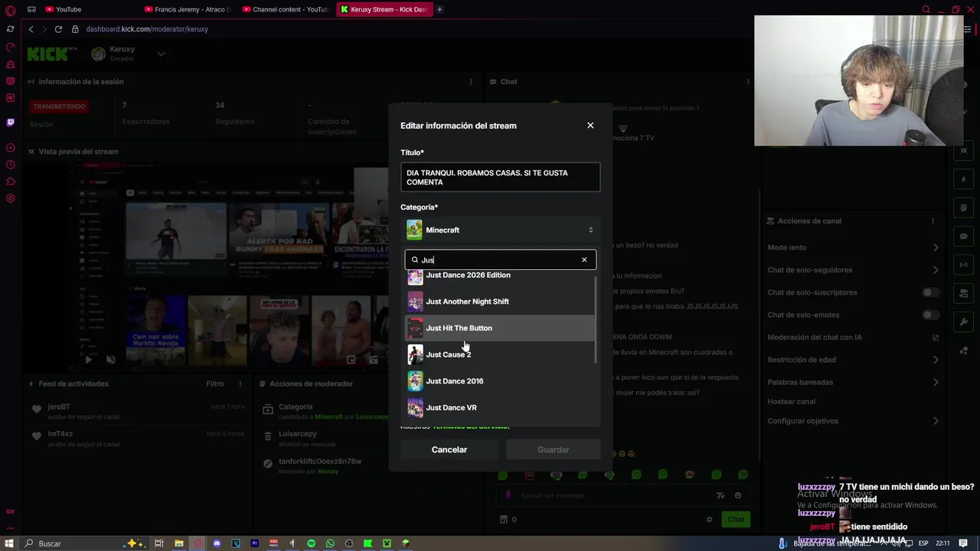Image resolution: width=980 pixels, height=551 pixels.
Task: Open Windows Start menu
Action: coord(10,543)
